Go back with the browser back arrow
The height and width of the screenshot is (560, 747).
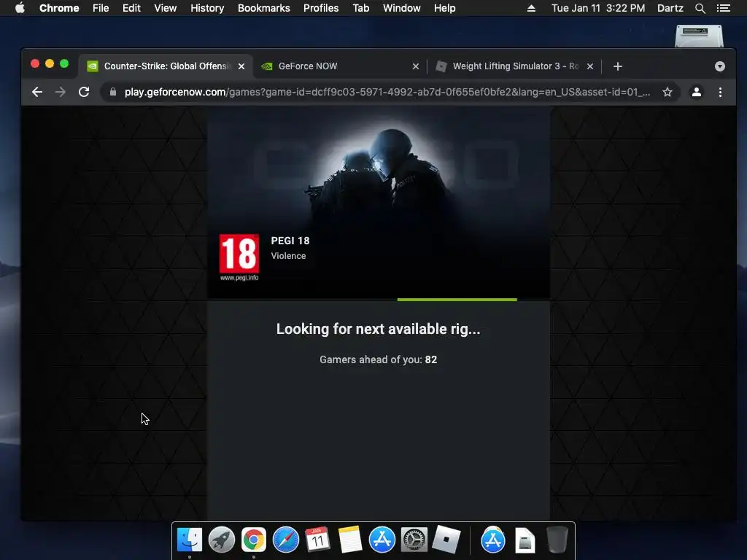(x=37, y=92)
